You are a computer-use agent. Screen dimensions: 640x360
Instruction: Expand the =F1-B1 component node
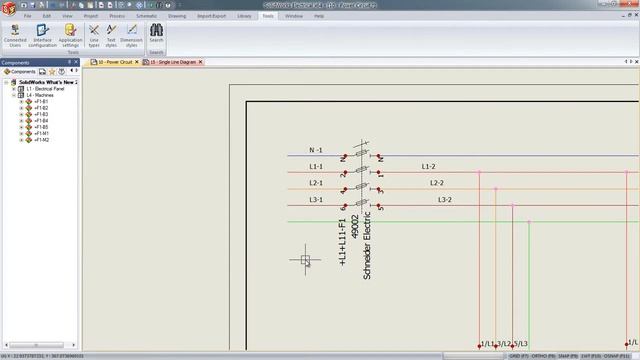click(x=21, y=102)
